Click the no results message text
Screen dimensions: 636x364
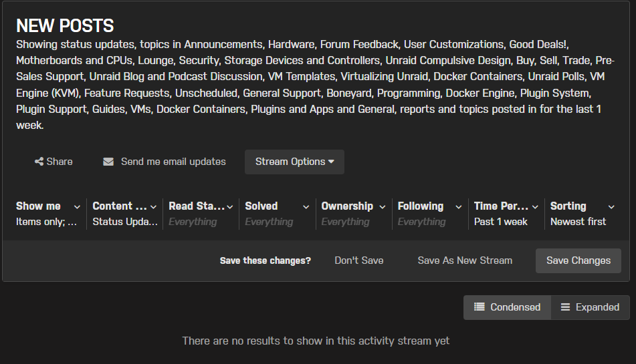(x=316, y=341)
